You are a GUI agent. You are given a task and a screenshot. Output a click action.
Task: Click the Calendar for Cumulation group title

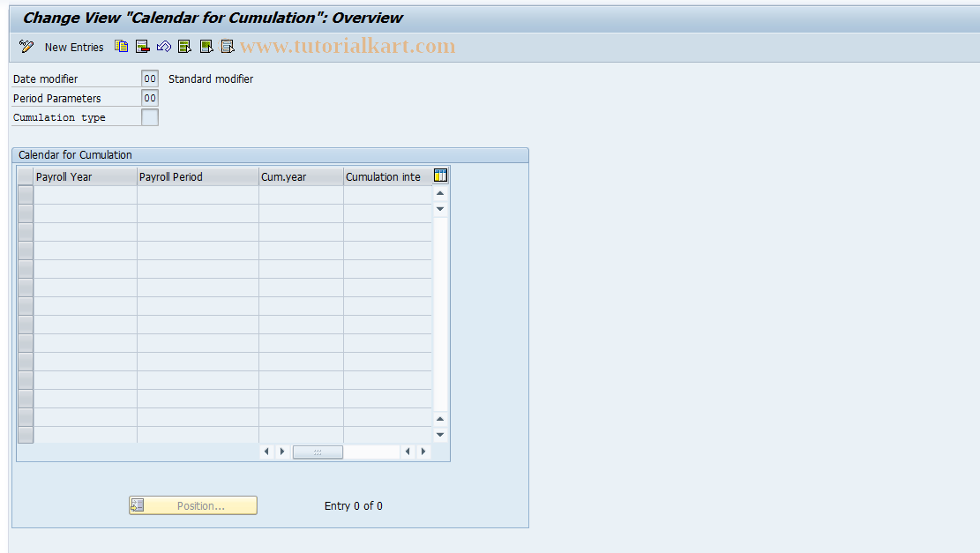click(x=75, y=155)
